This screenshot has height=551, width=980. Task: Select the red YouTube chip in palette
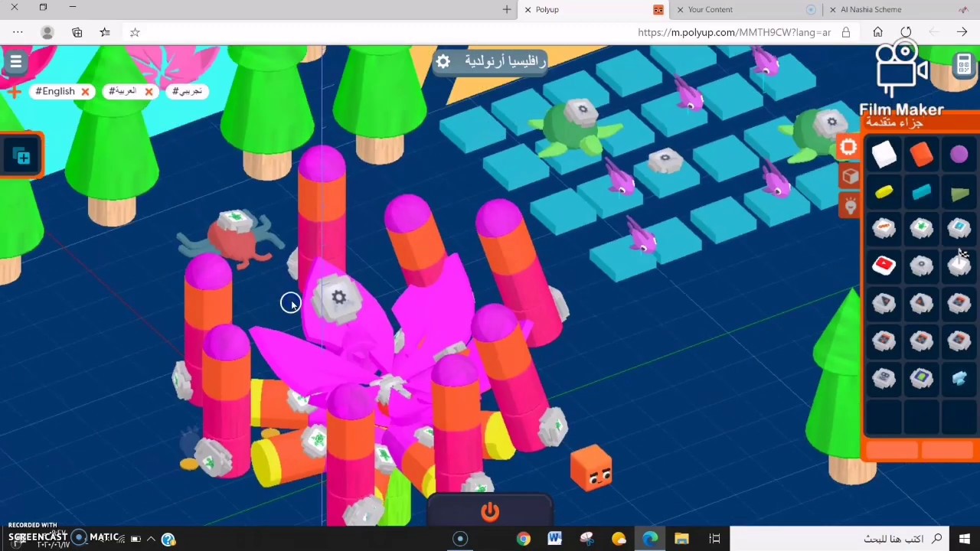884,266
